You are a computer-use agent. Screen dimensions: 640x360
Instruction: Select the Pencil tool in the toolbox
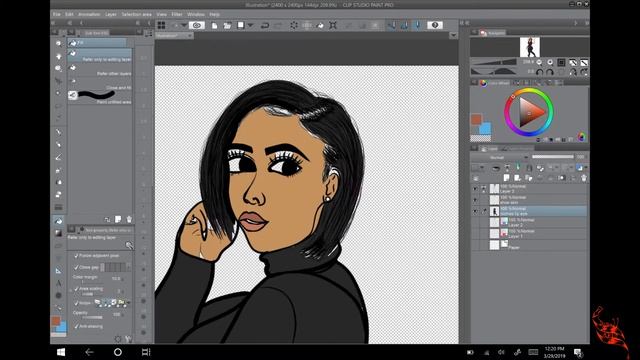[x=58, y=145]
